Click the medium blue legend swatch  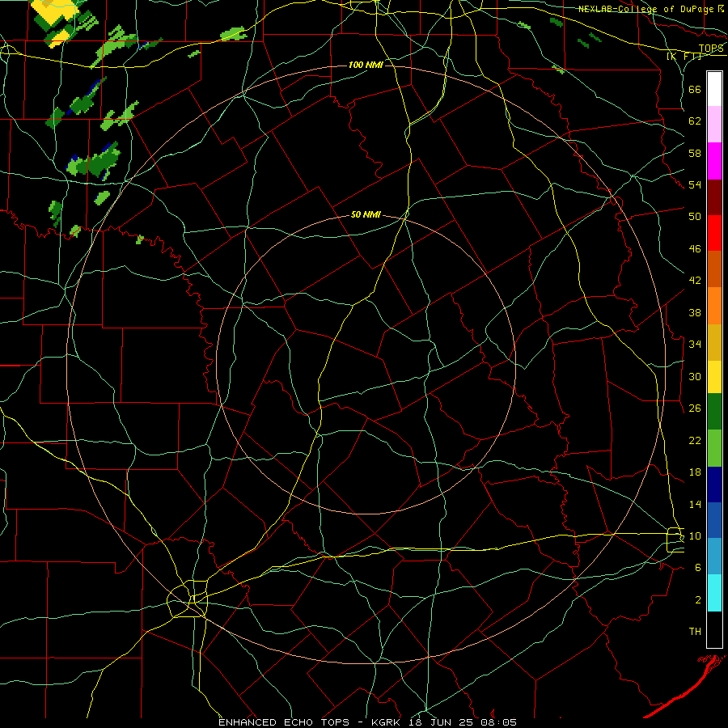tap(714, 520)
